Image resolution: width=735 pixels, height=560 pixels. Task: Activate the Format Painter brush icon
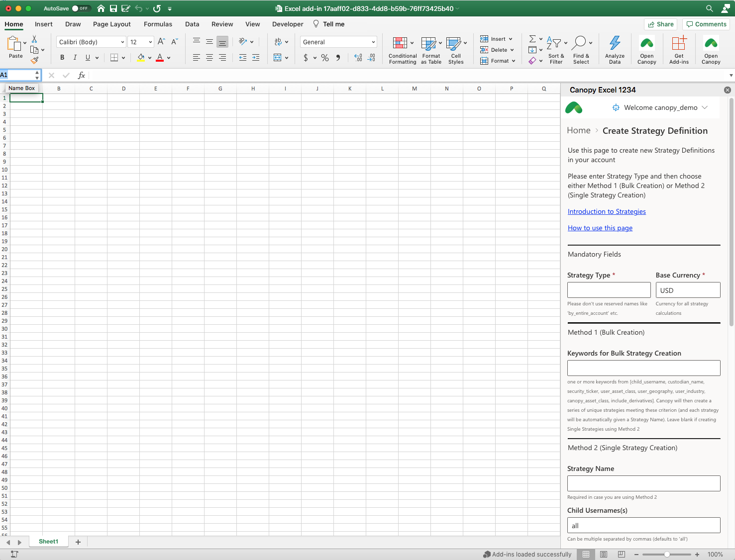(x=34, y=60)
